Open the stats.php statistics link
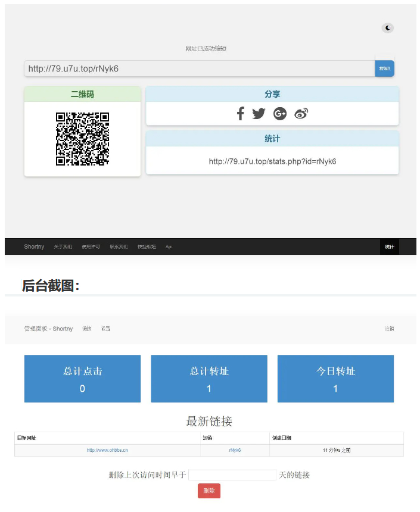The height and width of the screenshot is (512, 420). pos(272,161)
